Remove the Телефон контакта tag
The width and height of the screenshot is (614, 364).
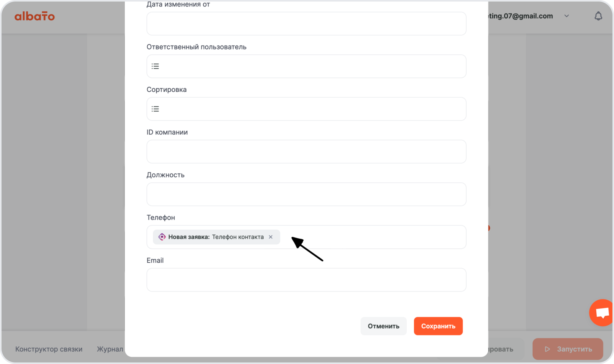click(x=271, y=237)
